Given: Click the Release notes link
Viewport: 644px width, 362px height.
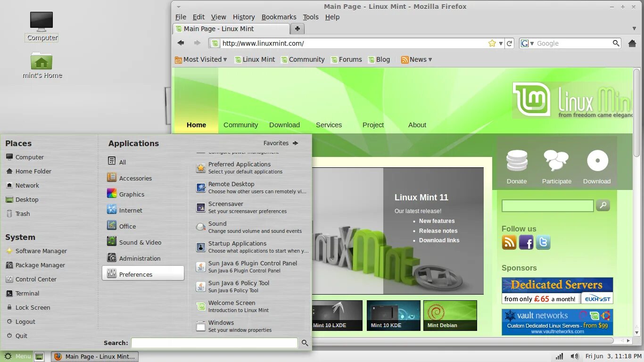Looking at the screenshot, I should (x=438, y=231).
